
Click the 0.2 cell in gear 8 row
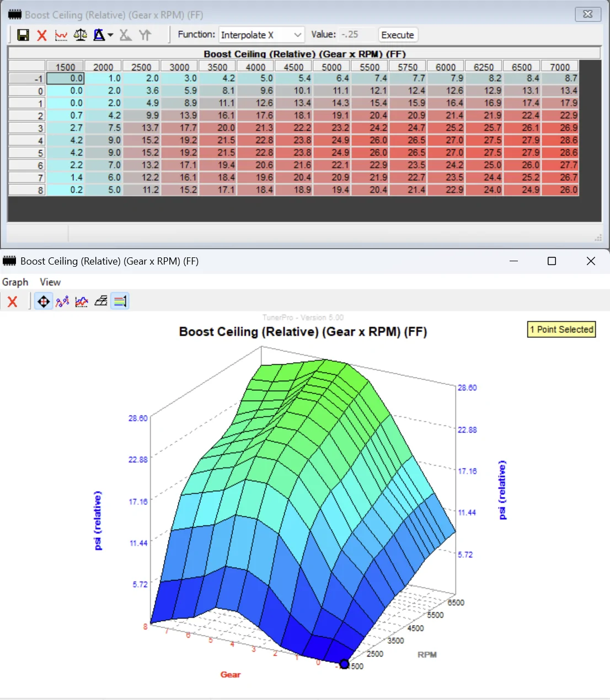[x=66, y=190]
